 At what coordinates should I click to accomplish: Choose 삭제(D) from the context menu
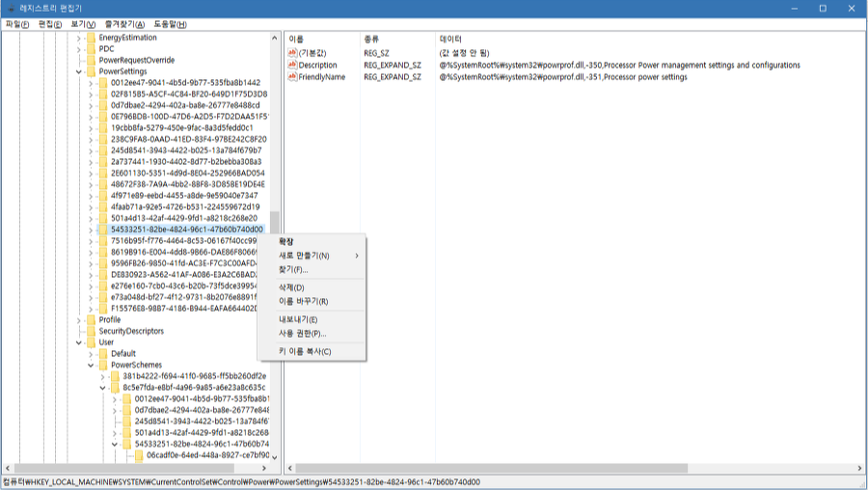tap(291, 287)
